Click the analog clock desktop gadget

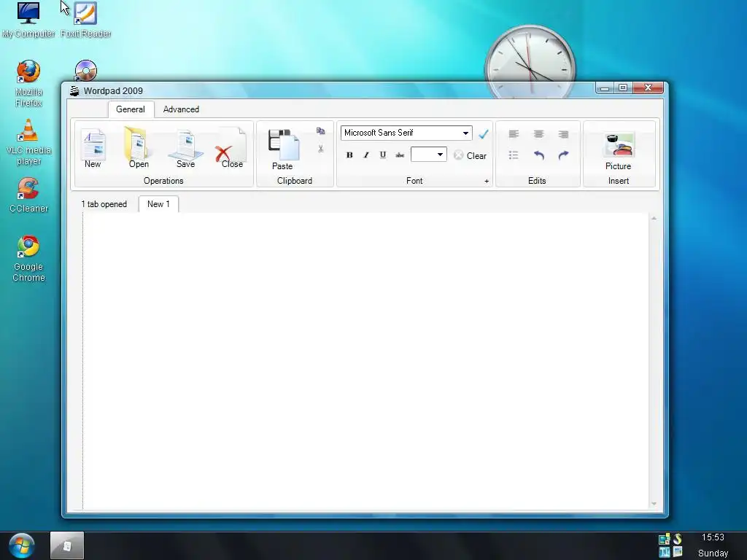(530, 62)
